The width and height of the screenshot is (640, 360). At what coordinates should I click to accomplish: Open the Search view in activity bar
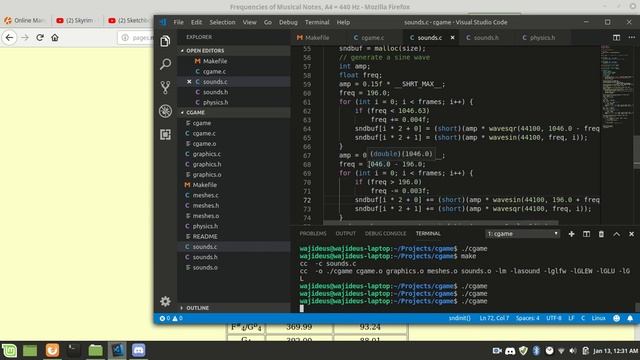(165, 64)
